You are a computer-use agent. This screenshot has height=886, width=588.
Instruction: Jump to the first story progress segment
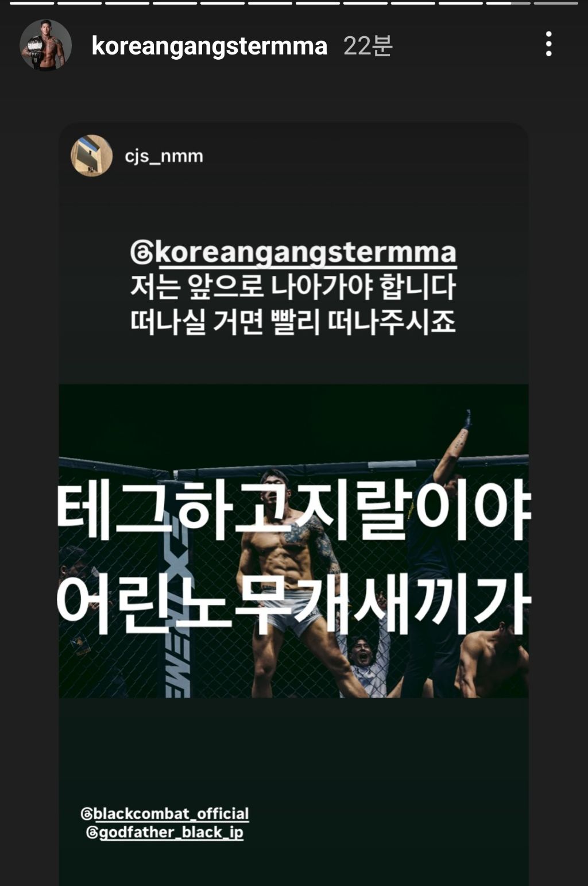click(x=32, y=3)
